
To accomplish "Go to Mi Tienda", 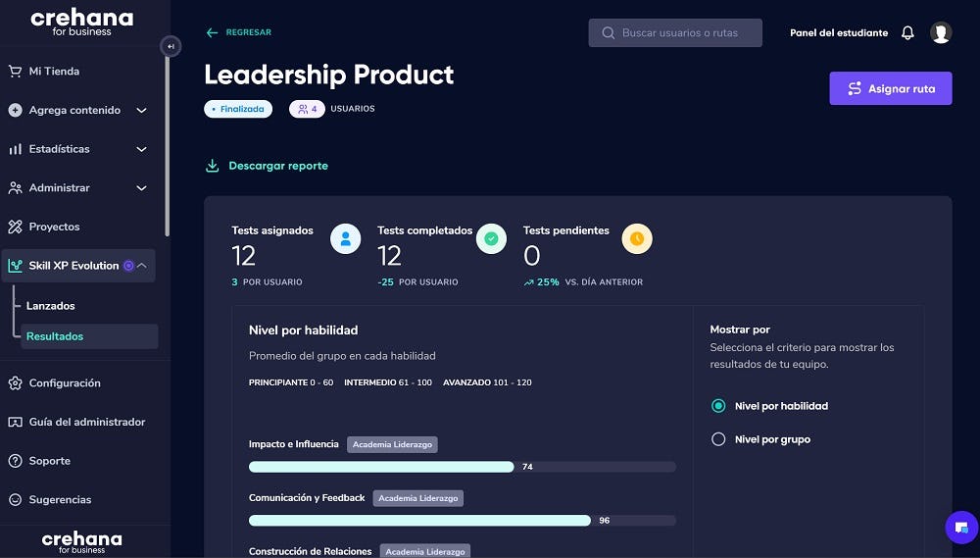I will coord(54,72).
